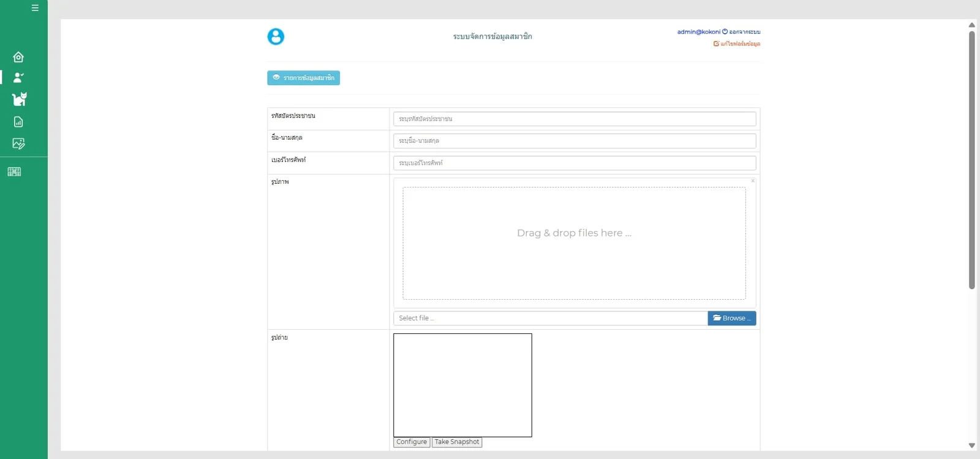This screenshot has height=459, width=980.
Task: Open the cat pets sidebar icon
Action: click(20, 99)
